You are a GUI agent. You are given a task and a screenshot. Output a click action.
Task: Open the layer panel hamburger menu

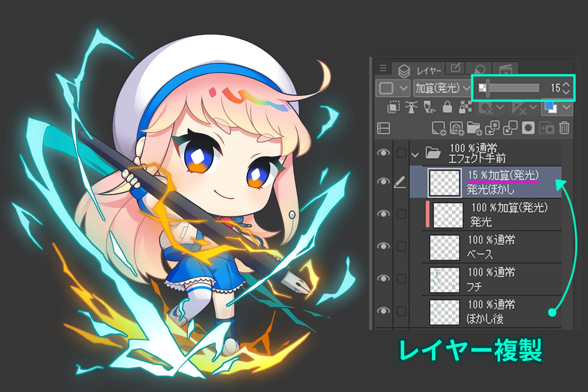tap(383, 68)
